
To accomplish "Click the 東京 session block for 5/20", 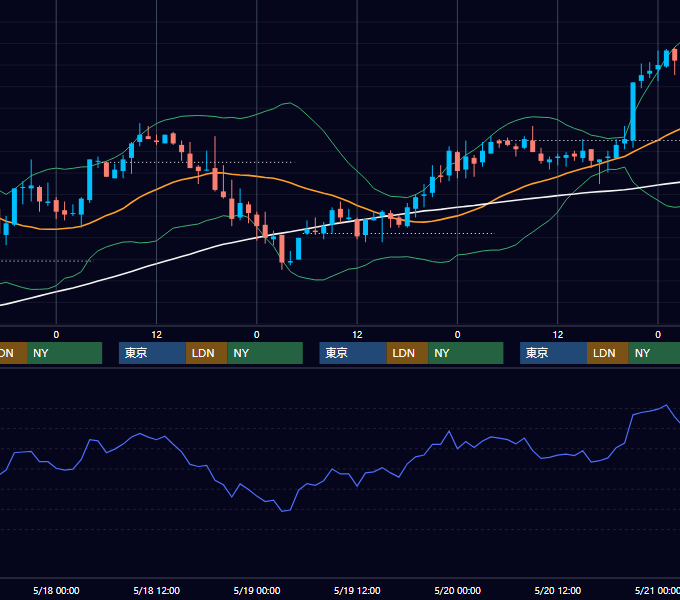I will pos(553,353).
